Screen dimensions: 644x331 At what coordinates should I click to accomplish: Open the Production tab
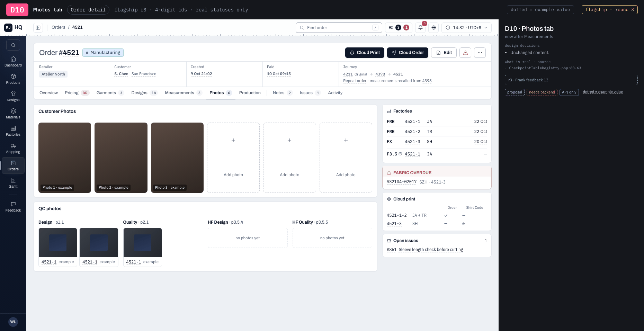coord(250,93)
